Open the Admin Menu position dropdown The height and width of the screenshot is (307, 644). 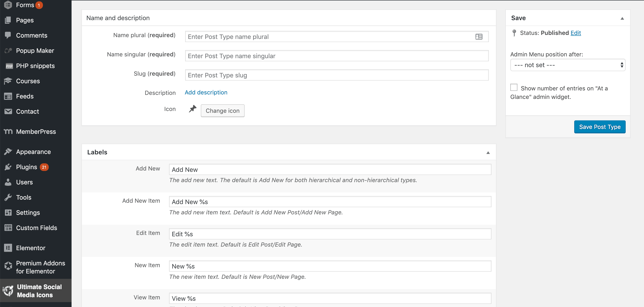[568, 65]
